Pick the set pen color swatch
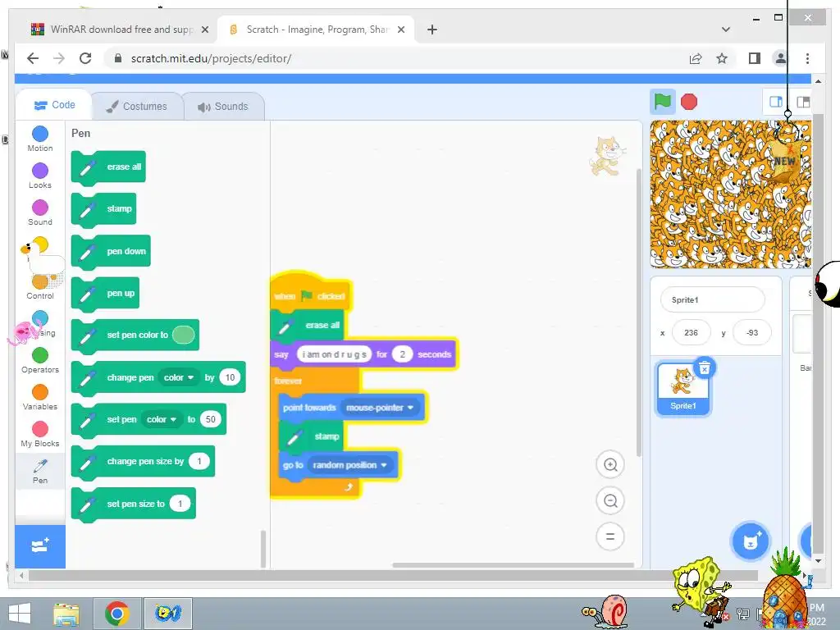Viewport: 840px width, 630px height. (183, 335)
